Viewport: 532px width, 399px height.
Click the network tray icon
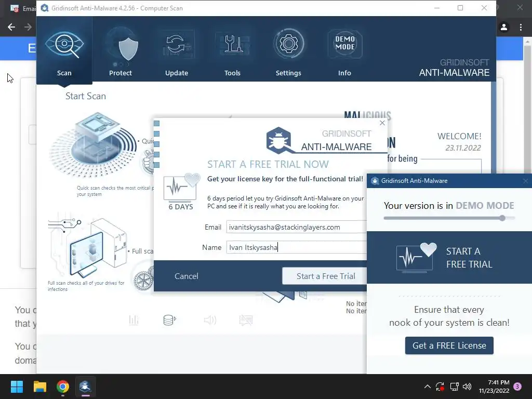454,387
